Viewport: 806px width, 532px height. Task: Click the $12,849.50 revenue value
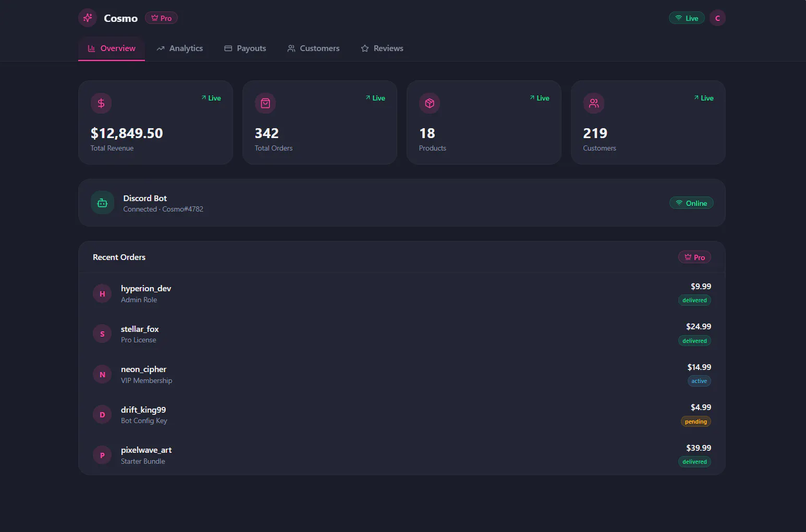click(127, 133)
